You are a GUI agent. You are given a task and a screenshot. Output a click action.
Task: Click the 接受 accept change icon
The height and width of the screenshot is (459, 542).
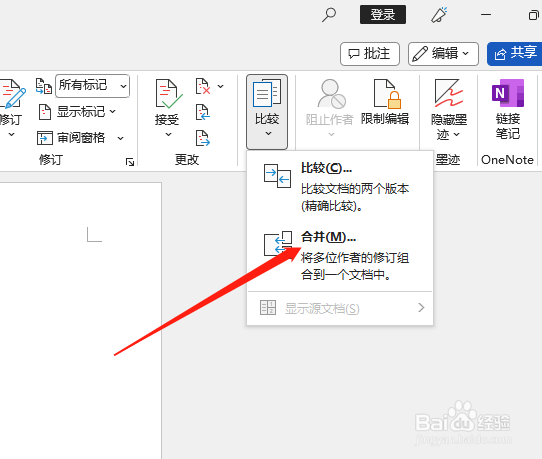pyautogui.click(x=168, y=94)
